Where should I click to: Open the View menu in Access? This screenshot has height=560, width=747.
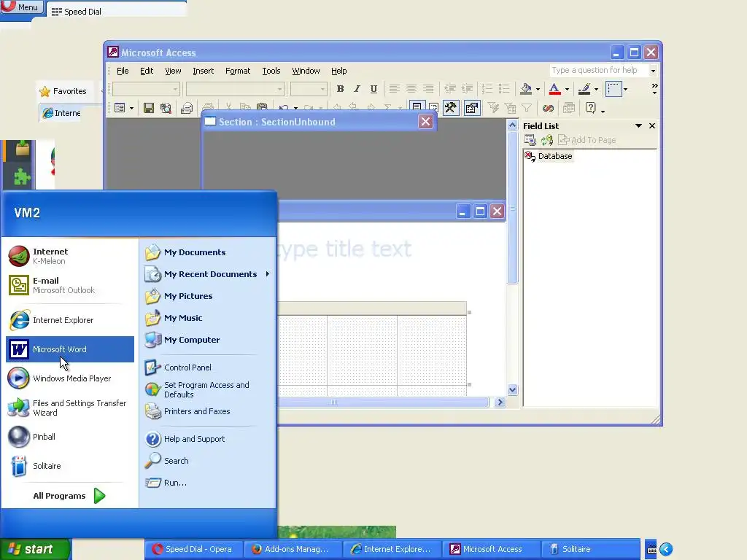(173, 71)
